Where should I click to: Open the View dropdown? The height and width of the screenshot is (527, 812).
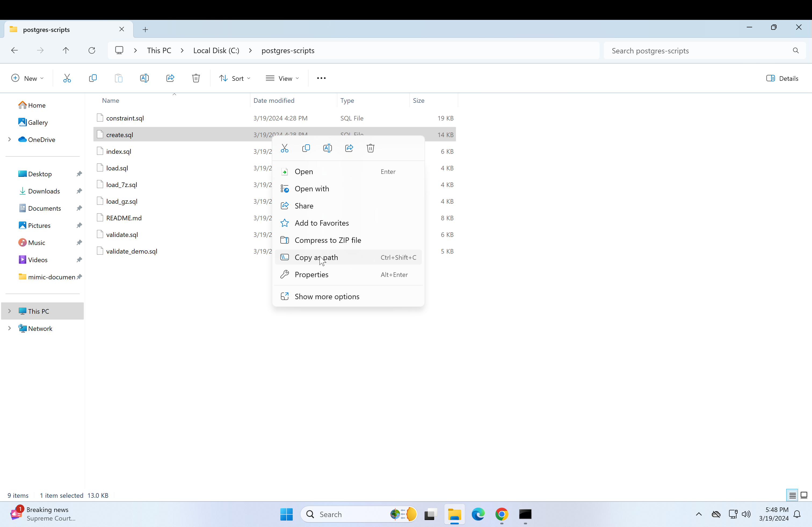[282, 78]
